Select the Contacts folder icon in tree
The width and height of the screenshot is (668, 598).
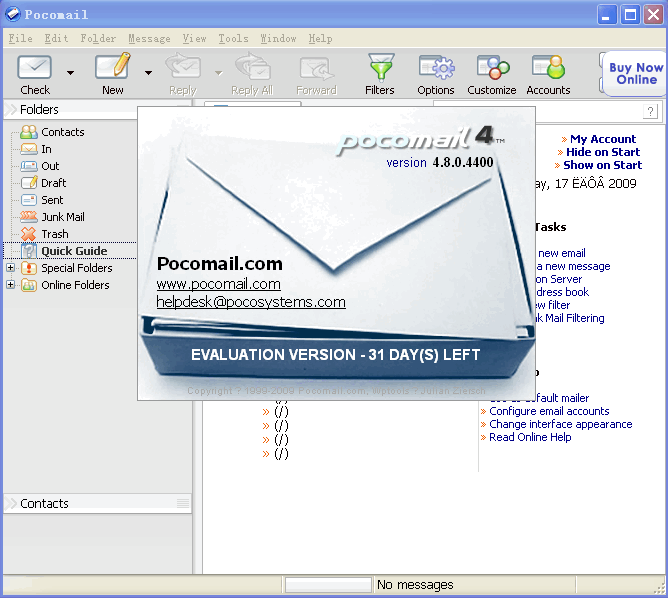point(29,132)
